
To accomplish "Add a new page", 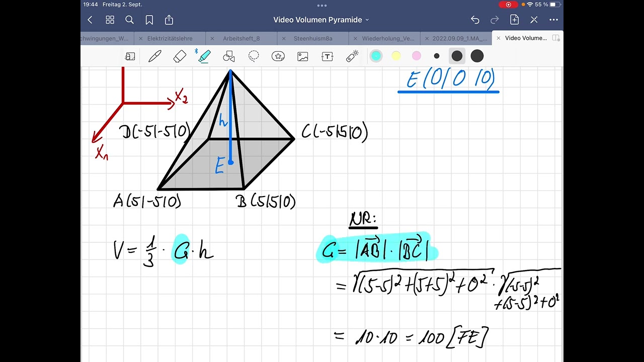I will click(514, 20).
